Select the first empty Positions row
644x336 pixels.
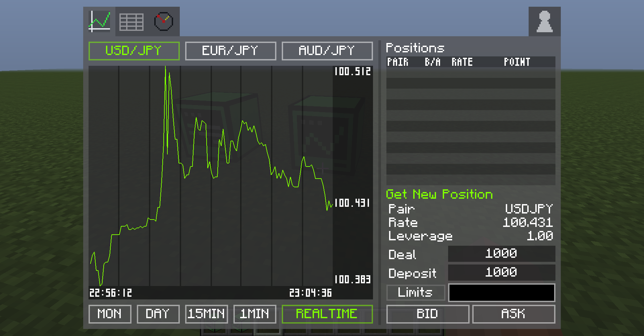coord(471,73)
